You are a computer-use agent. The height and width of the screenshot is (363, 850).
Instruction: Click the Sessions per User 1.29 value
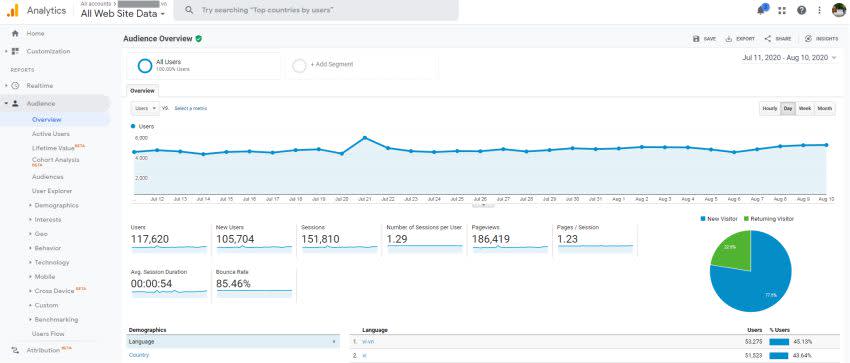click(x=397, y=239)
